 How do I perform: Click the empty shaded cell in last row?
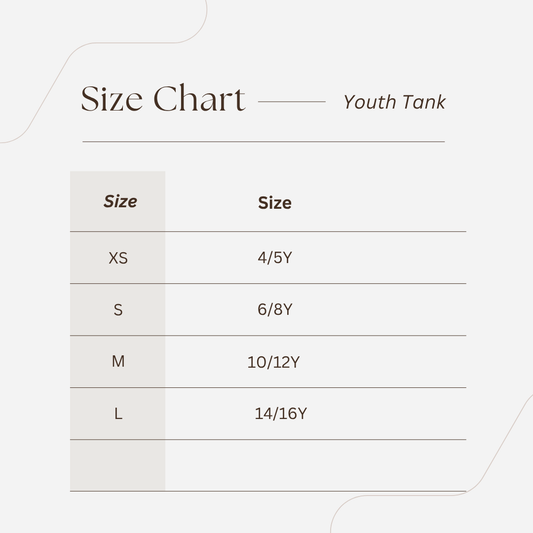coord(118,465)
